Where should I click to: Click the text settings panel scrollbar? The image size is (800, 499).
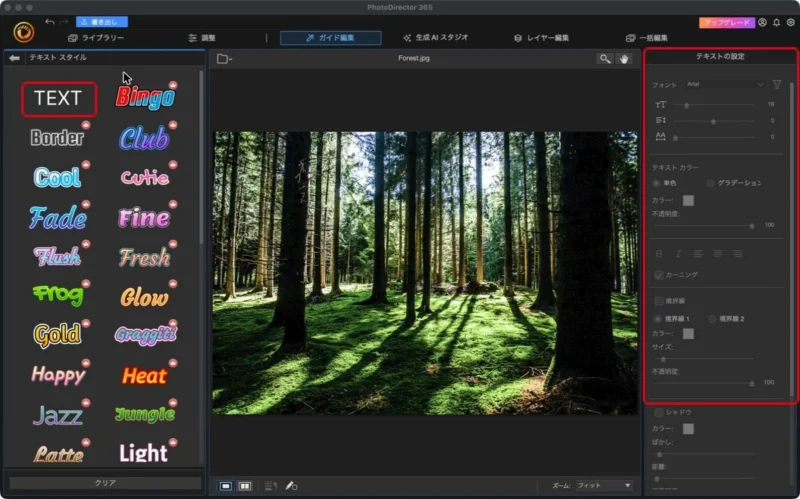[x=792, y=238]
